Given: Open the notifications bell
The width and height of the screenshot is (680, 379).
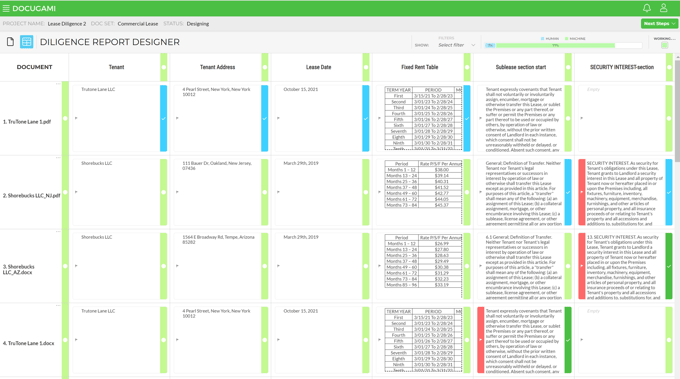Looking at the screenshot, I should point(647,8).
